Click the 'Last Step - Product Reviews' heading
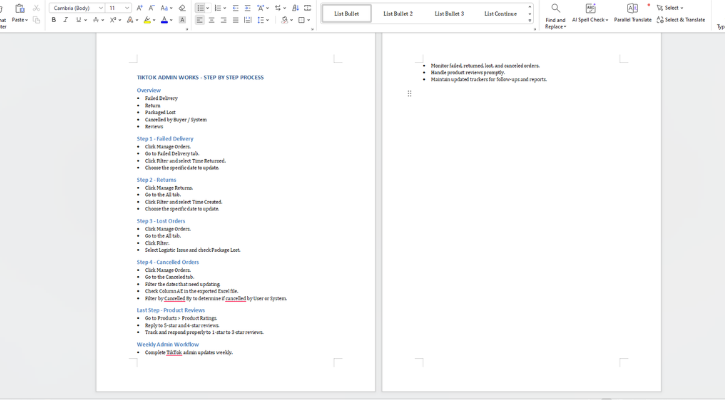The width and height of the screenshot is (725, 400). click(171, 310)
